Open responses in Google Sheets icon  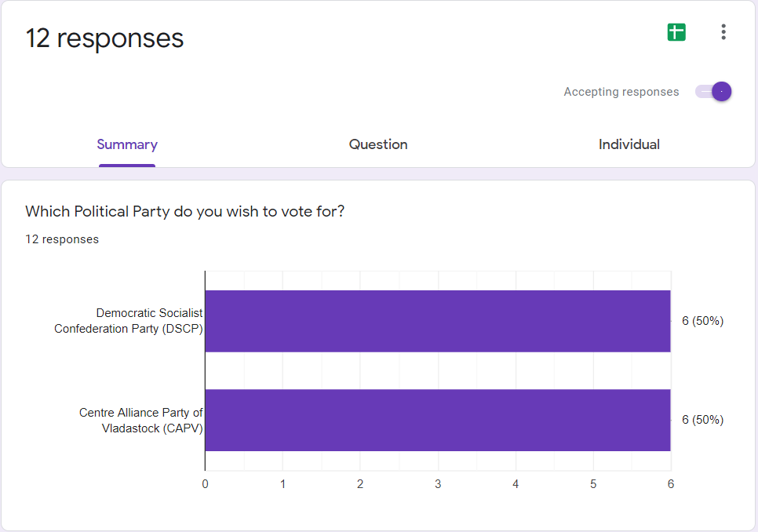[x=676, y=32]
